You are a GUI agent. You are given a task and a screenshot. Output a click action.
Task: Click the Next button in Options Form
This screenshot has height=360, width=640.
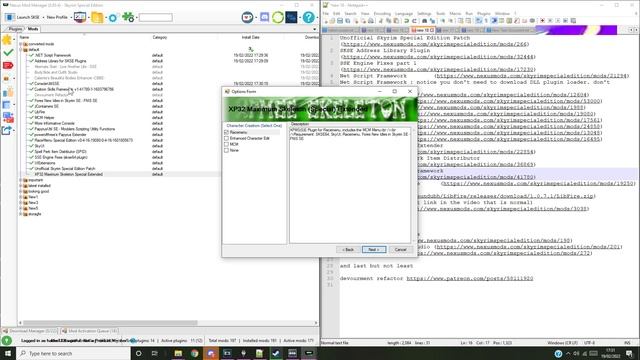(374, 249)
